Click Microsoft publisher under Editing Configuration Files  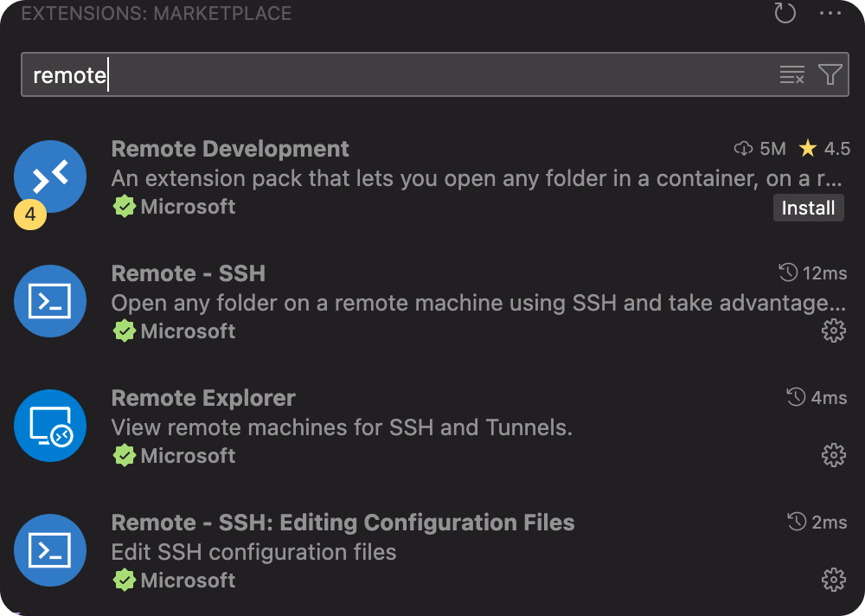tap(188, 581)
